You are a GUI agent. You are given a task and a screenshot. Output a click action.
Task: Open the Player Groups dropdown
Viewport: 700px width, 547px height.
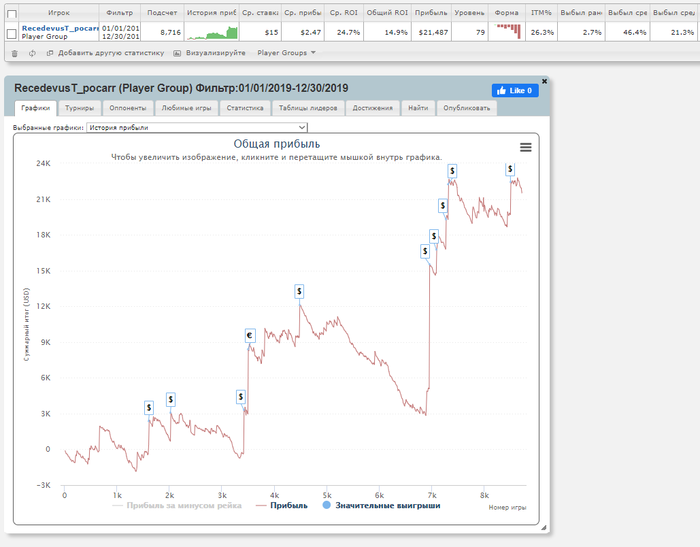286,53
